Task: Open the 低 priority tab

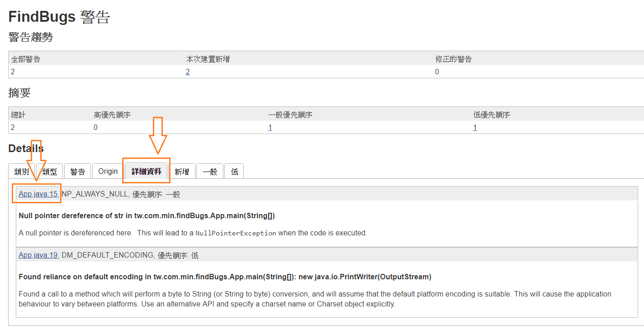Action: 234,171
